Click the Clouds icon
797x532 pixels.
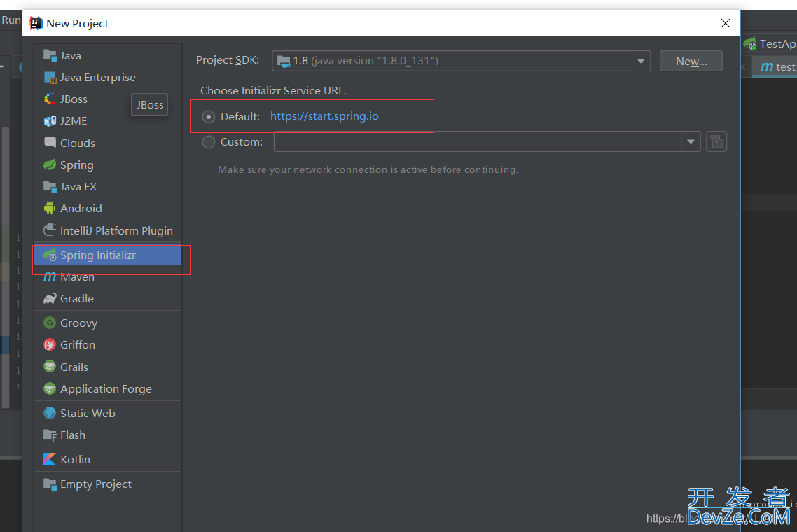click(50, 143)
